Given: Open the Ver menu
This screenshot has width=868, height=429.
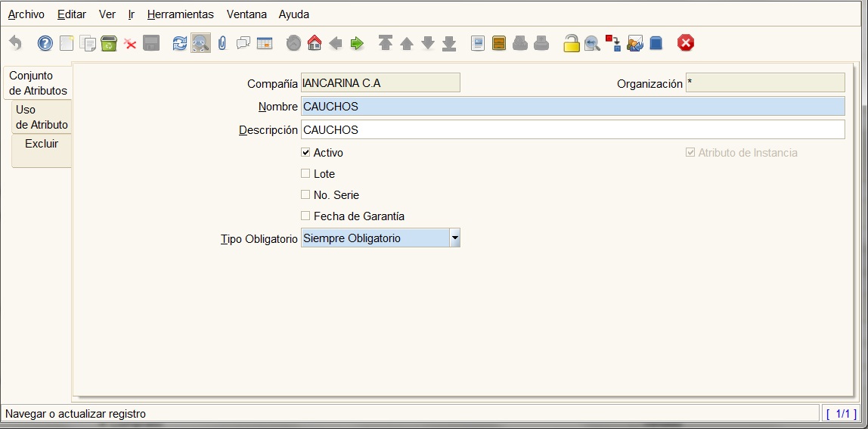Looking at the screenshot, I should pyautogui.click(x=107, y=14).
